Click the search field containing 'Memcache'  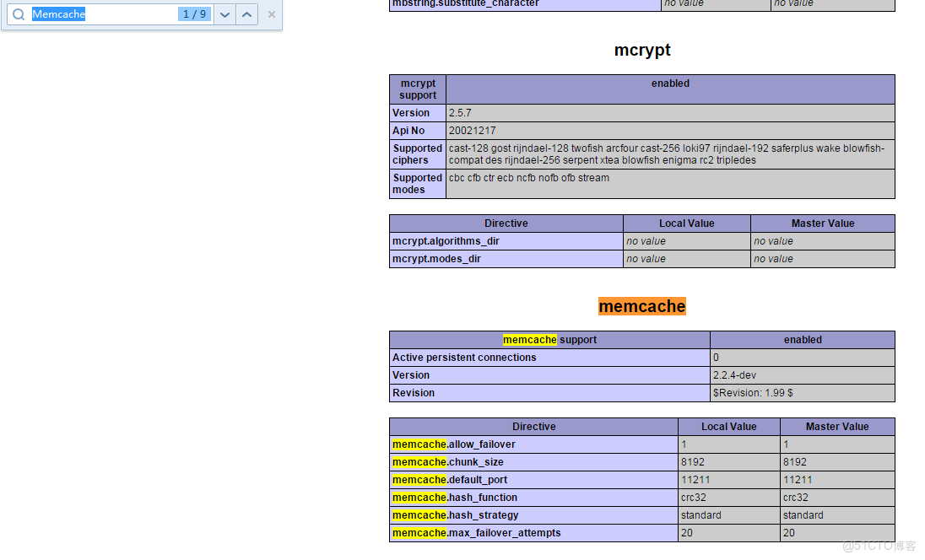click(x=101, y=14)
